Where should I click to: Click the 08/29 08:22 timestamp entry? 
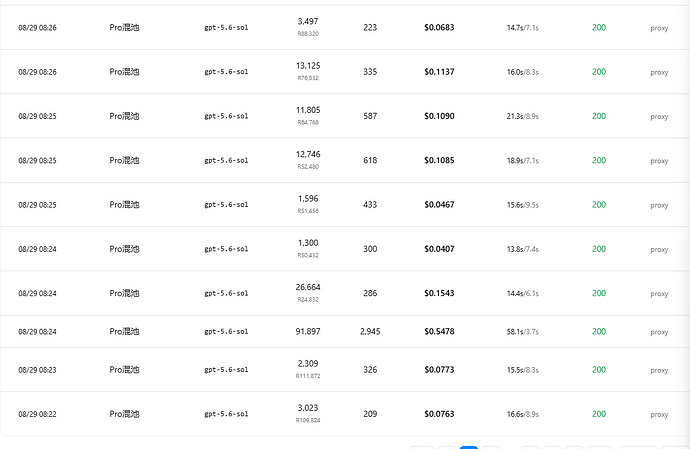coord(37,414)
